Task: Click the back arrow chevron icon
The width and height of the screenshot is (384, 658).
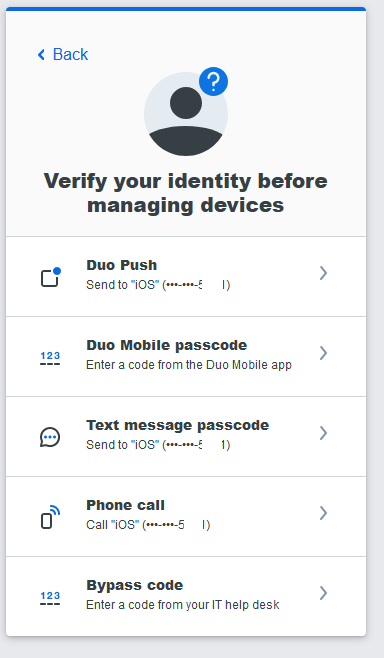Action: (41, 55)
